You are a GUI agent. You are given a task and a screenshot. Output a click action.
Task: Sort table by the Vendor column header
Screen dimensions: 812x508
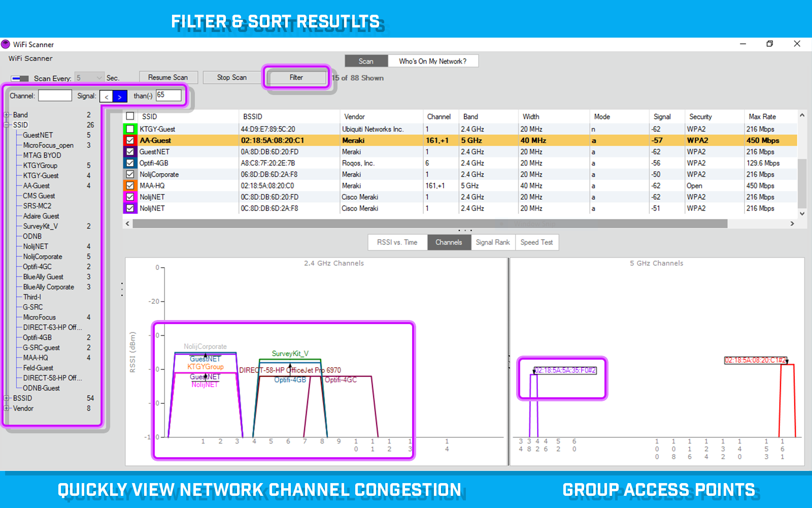click(x=381, y=116)
